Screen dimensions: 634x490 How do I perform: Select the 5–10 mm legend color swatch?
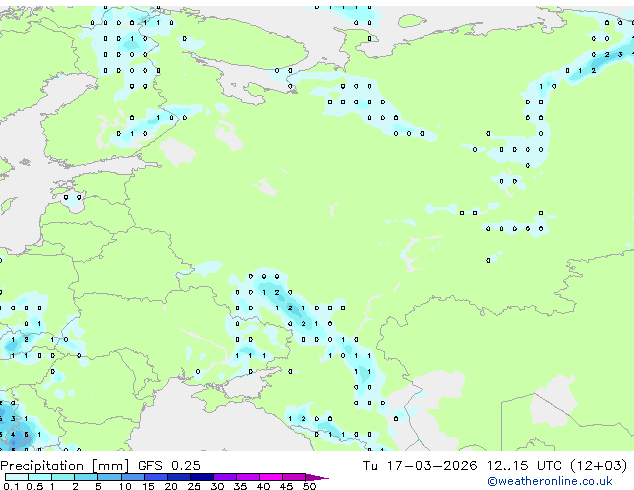coord(109,477)
